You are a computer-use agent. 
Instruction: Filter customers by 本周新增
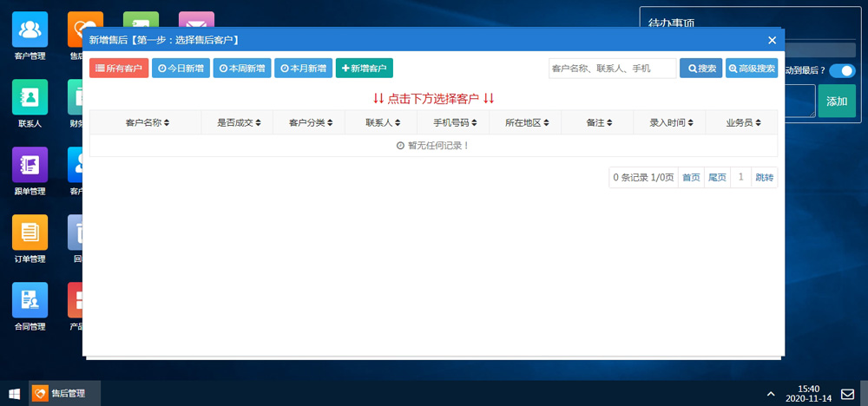click(x=241, y=69)
